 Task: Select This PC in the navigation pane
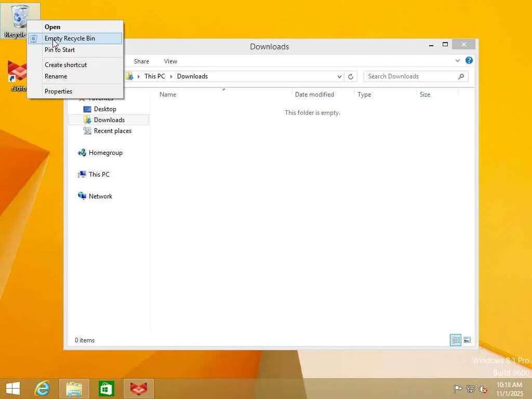[99, 175]
